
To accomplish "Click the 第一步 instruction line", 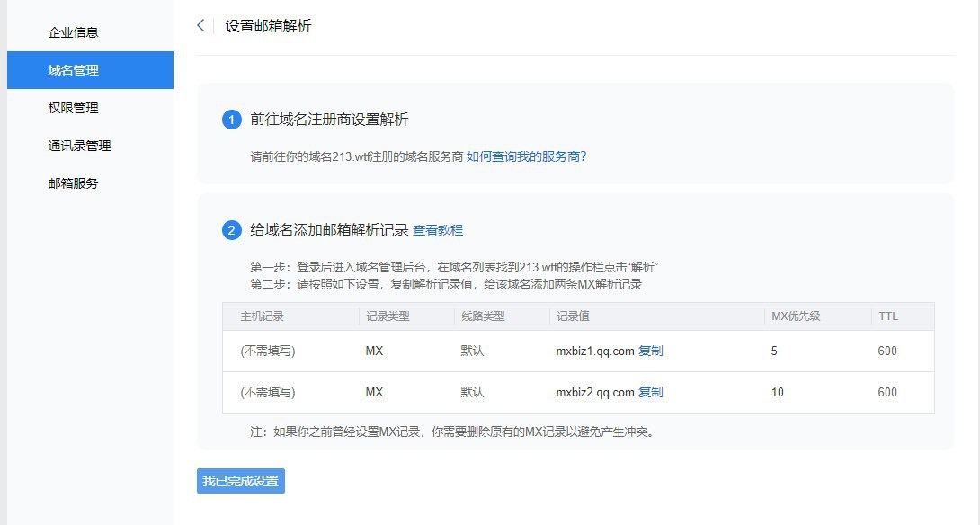I will point(454,268).
